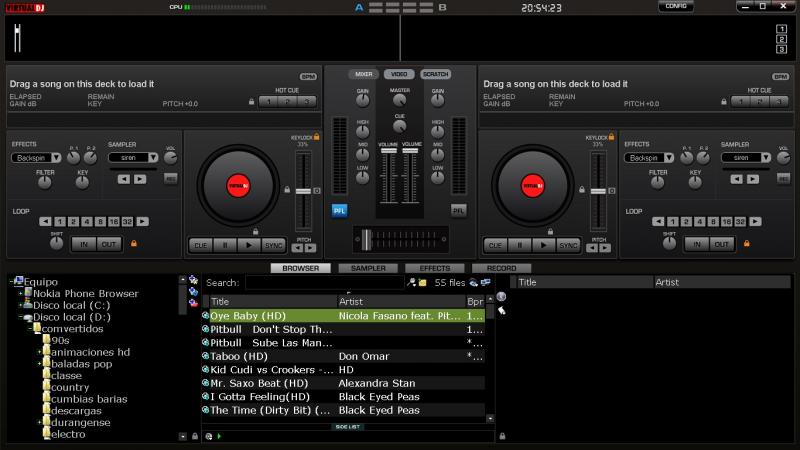
Task: Pause the left deck
Action: click(x=225, y=245)
